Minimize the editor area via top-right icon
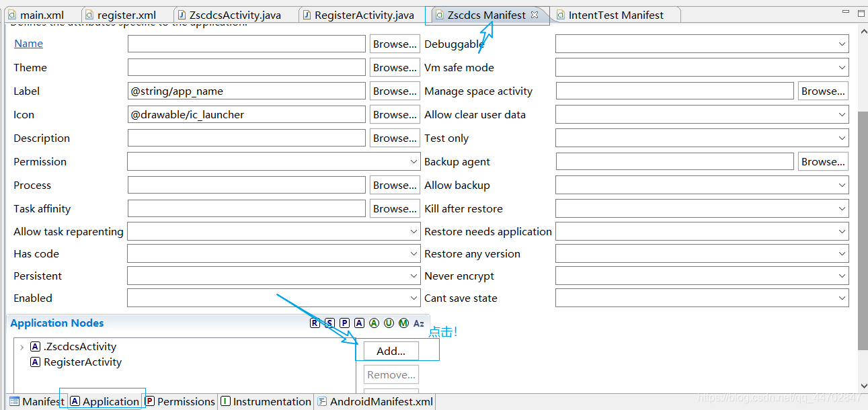The width and height of the screenshot is (868, 410). coord(844,13)
